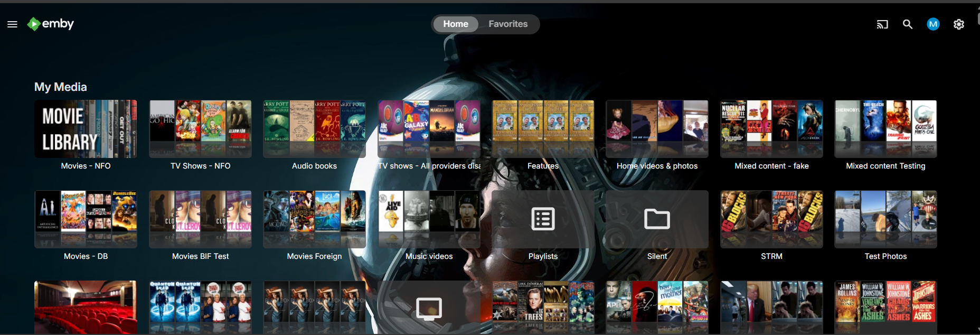Image resolution: width=980 pixels, height=335 pixels.
Task: Open the Silent folder icon tile
Action: pos(657,219)
